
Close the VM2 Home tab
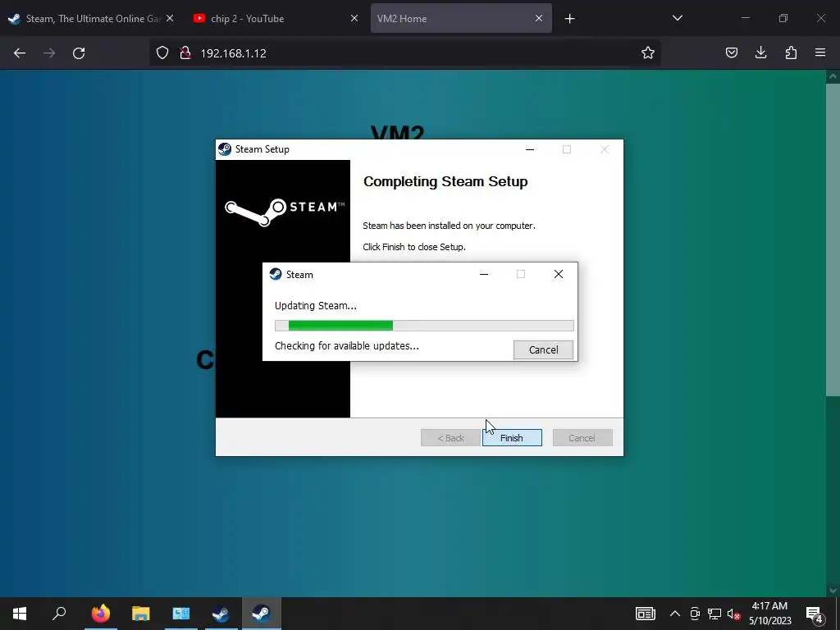point(539,18)
